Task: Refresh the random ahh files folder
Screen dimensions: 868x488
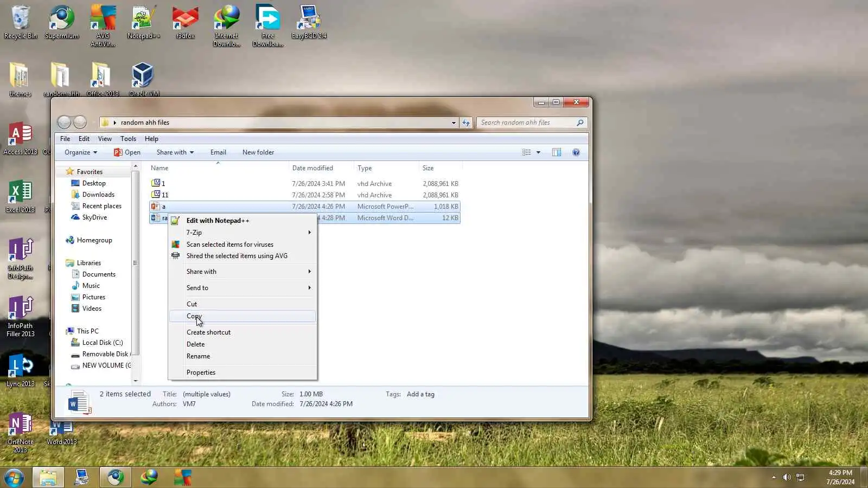Action: (x=466, y=123)
